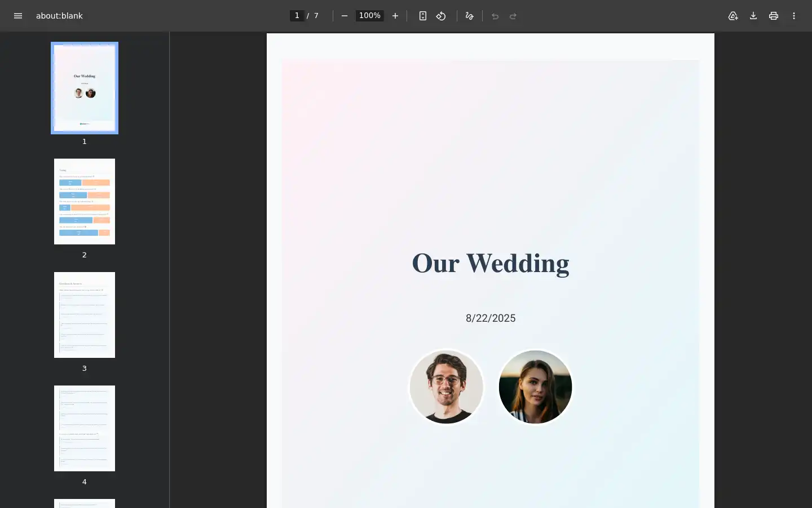The image size is (812, 508).
Task: Select page 1 thumbnail
Action: 85,88
